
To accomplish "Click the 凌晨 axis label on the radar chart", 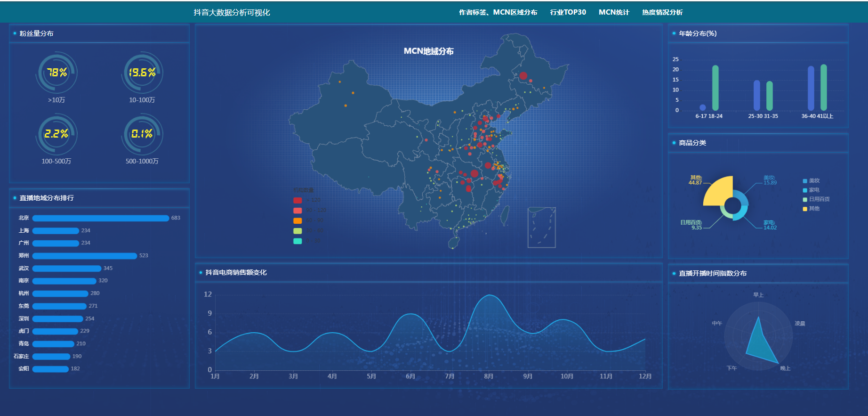I will pos(800,324).
